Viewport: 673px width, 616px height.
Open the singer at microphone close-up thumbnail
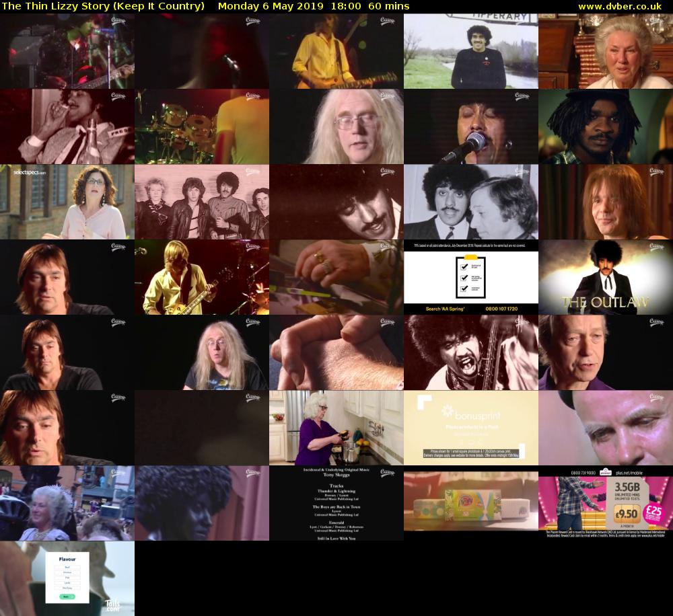(471, 126)
